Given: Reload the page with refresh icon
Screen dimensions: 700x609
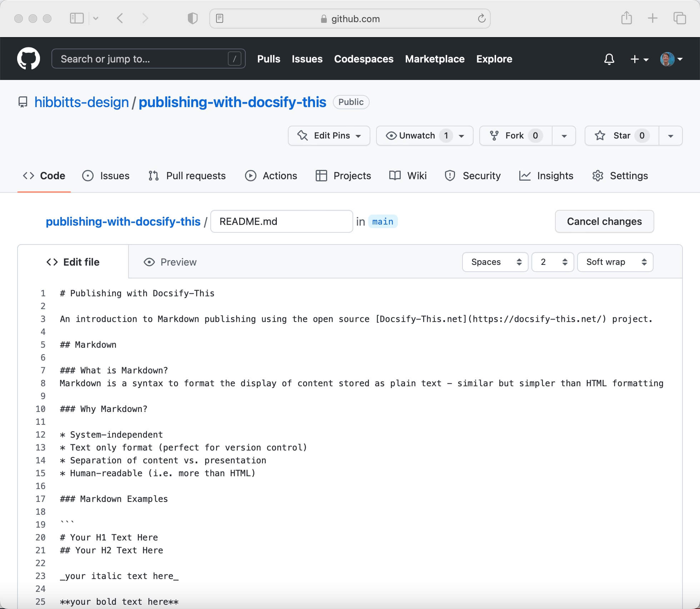Looking at the screenshot, I should point(481,19).
